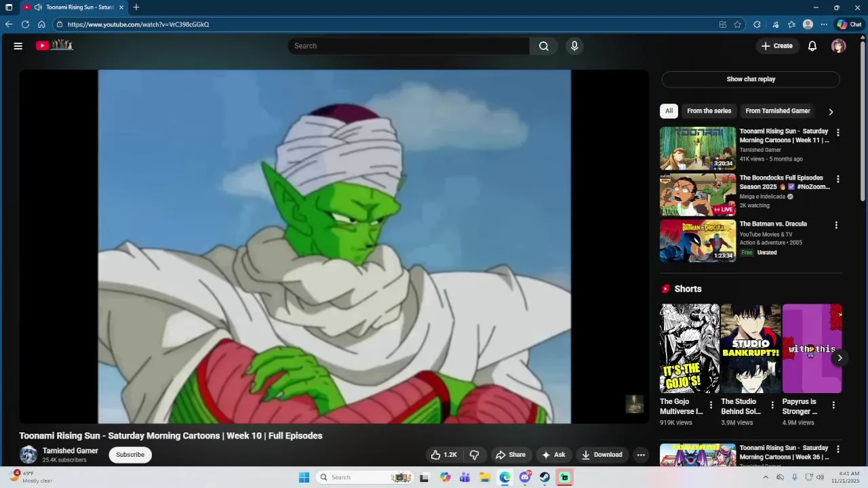Go back with the browser back arrow
The height and width of the screenshot is (488, 868).
pyautogui.click(x=9, y=24)
